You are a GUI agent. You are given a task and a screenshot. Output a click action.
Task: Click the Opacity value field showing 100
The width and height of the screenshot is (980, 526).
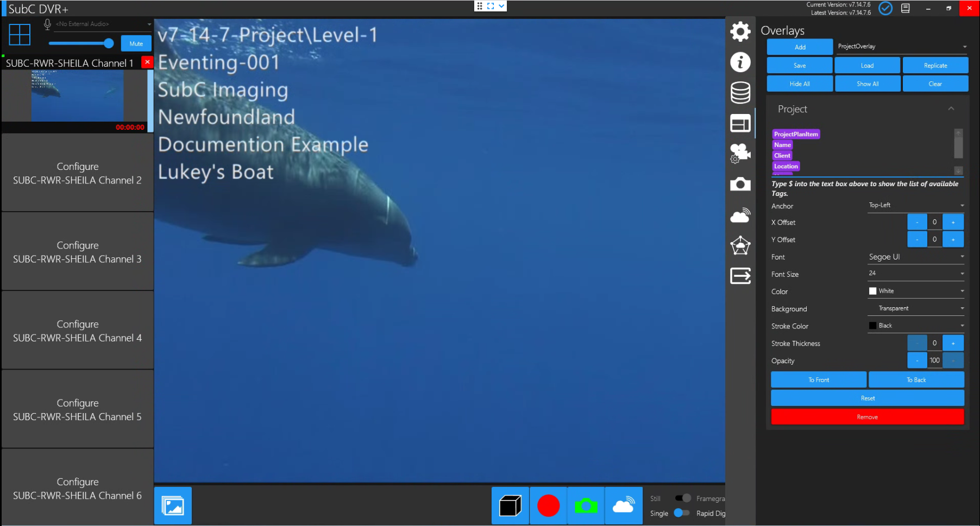(935, 360)
